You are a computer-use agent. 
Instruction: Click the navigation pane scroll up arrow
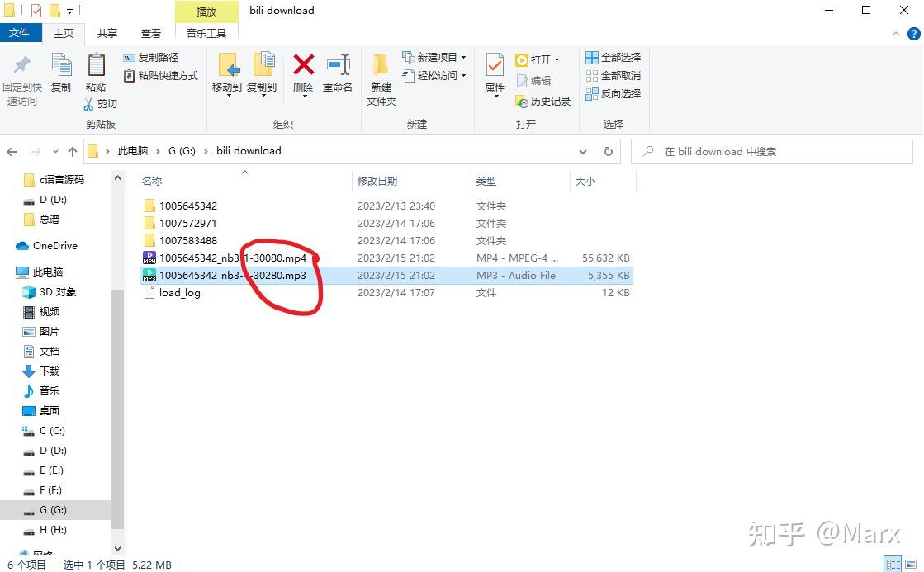pyautogui.click(x=117, y=178)
